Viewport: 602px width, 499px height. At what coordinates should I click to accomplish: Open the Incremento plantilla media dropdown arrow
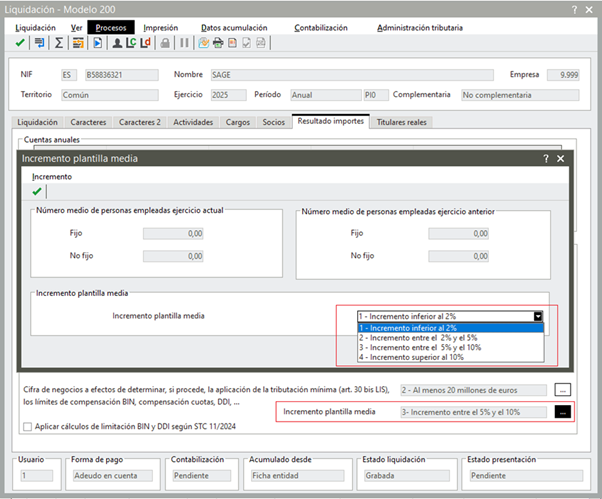tap(537, 315)
